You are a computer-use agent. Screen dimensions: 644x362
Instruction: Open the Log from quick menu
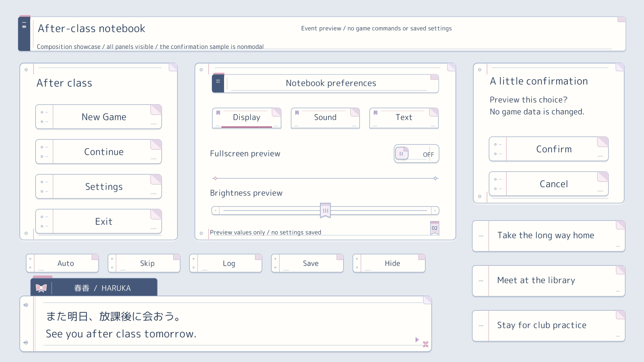click(x=226, y=263)
